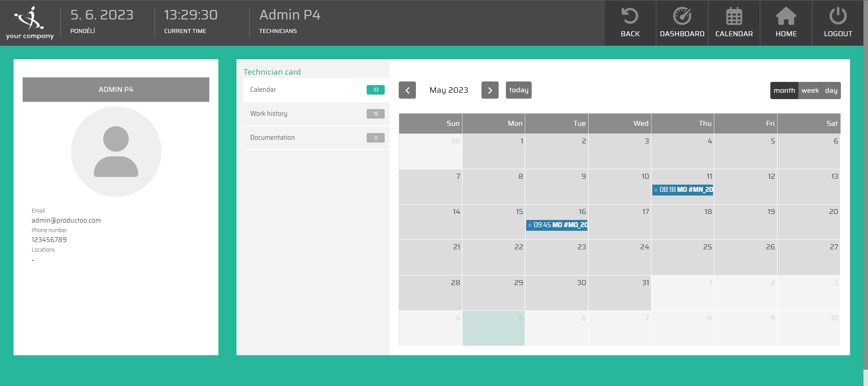
Task: Open the Documentation tab
Action: (316, 138)
